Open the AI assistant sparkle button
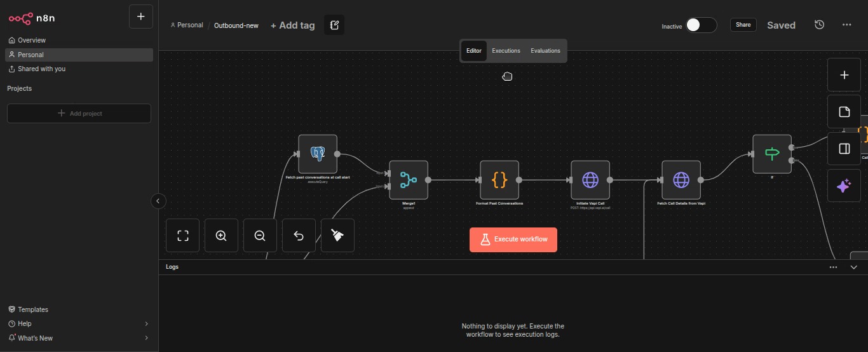The width and height of the screenshot is (868, 352). pos(844,186)
